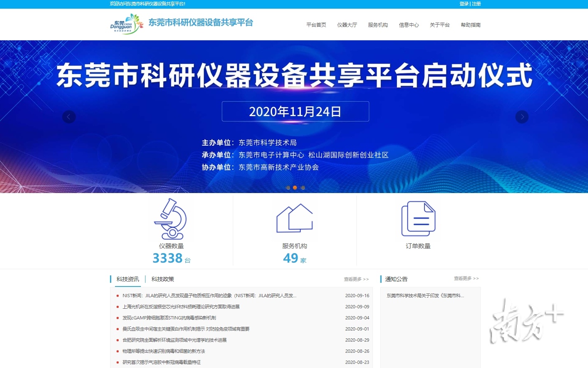Select the highlighted second carousel dot
The image size is (588, 368).
click(x=295, y=188)
